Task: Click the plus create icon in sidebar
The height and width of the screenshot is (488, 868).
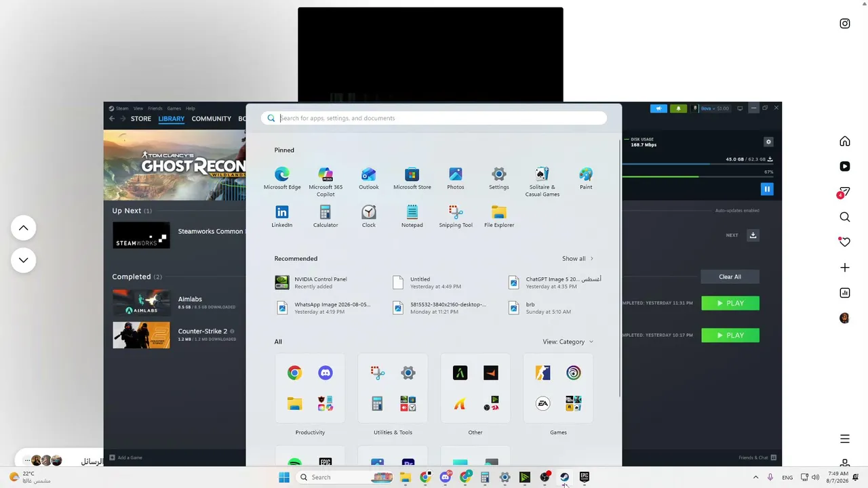Action: point(845,268)
